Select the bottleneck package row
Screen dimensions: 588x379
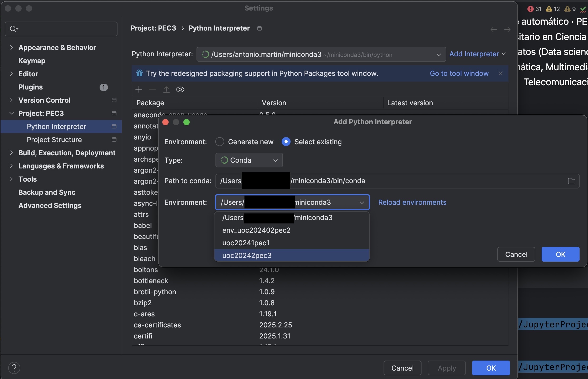point(320,281)
